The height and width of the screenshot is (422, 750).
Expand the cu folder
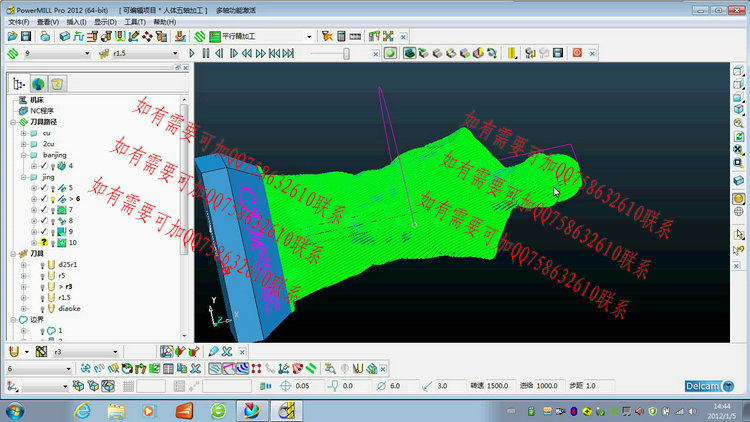click(x=23, y=133)
